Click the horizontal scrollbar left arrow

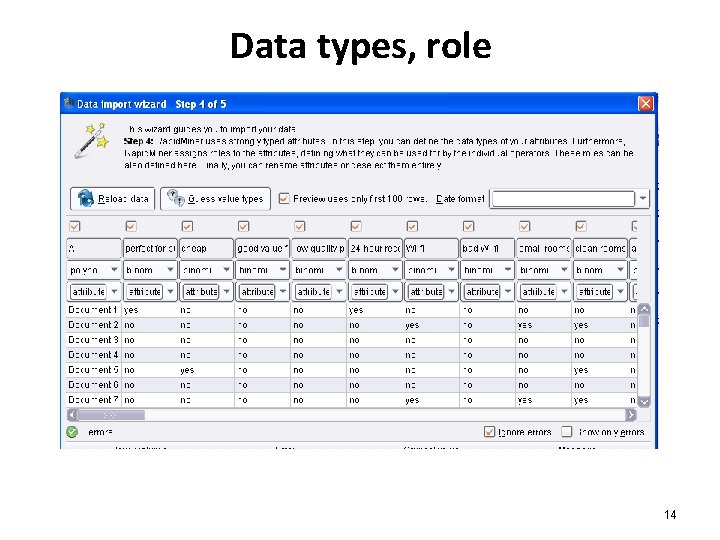click(72, 415)
